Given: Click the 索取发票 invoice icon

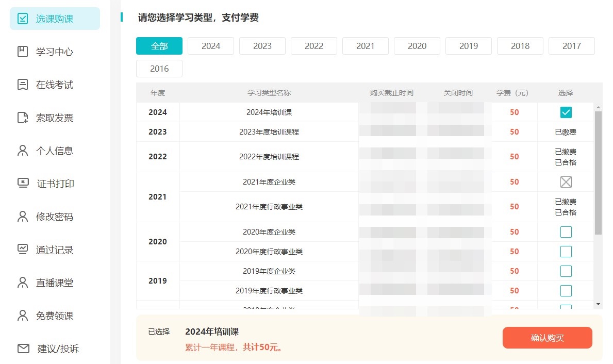Looking at the screenshot, I should [x=23, y=117].
